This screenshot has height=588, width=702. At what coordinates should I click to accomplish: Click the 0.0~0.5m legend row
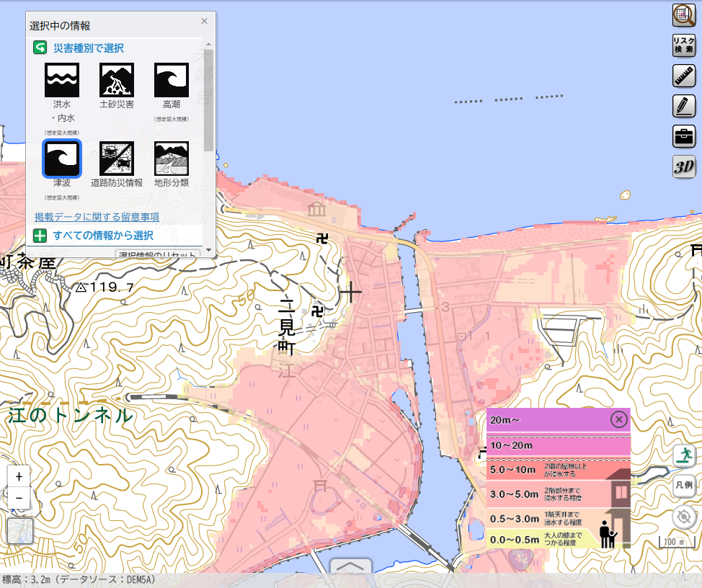point(559,539)
